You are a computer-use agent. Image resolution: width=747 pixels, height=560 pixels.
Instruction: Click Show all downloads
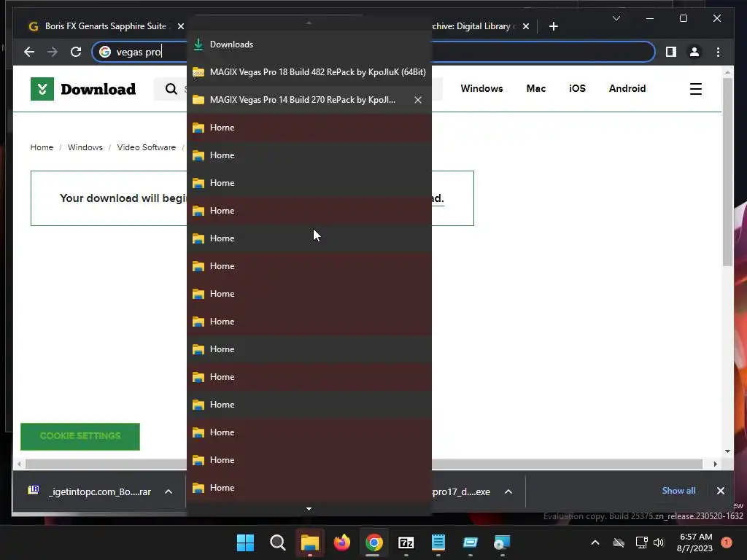678,491
